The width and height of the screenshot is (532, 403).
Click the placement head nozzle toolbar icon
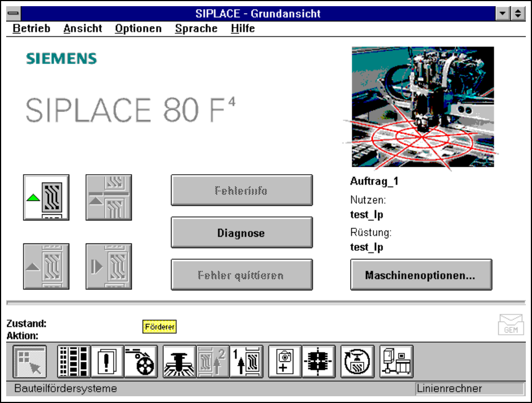tap(179, 361)
